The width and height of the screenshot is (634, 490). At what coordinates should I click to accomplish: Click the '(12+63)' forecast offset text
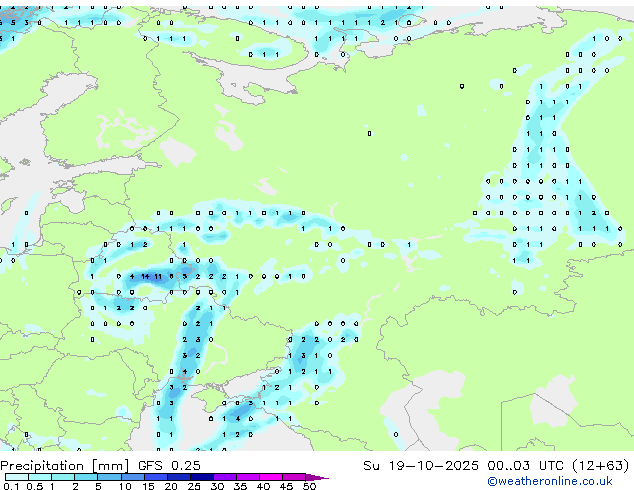pos(601,466)
